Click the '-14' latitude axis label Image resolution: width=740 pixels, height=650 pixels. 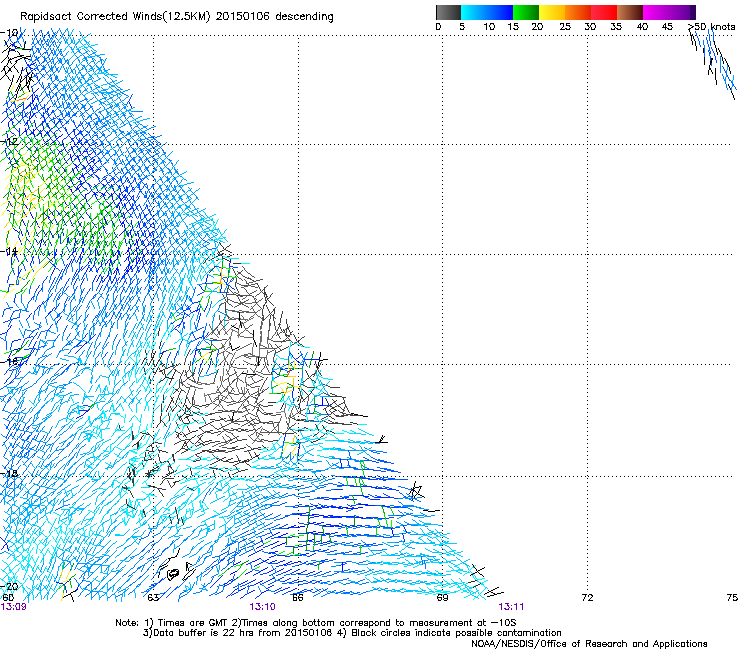click(9, 251)
